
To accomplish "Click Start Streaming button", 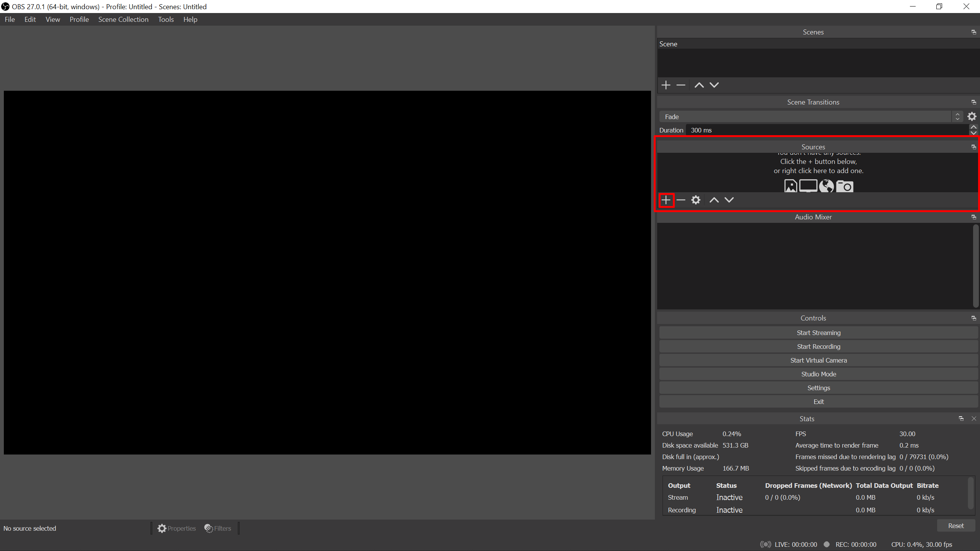I will click(x=818, y=333).
